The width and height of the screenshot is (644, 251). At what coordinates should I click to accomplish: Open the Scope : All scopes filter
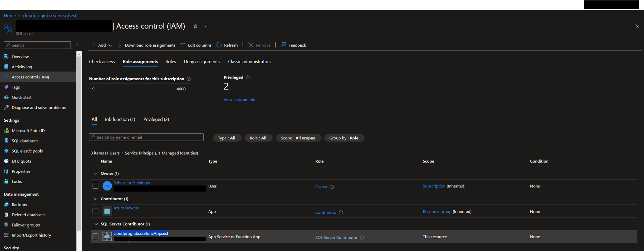tap(298, 138)
